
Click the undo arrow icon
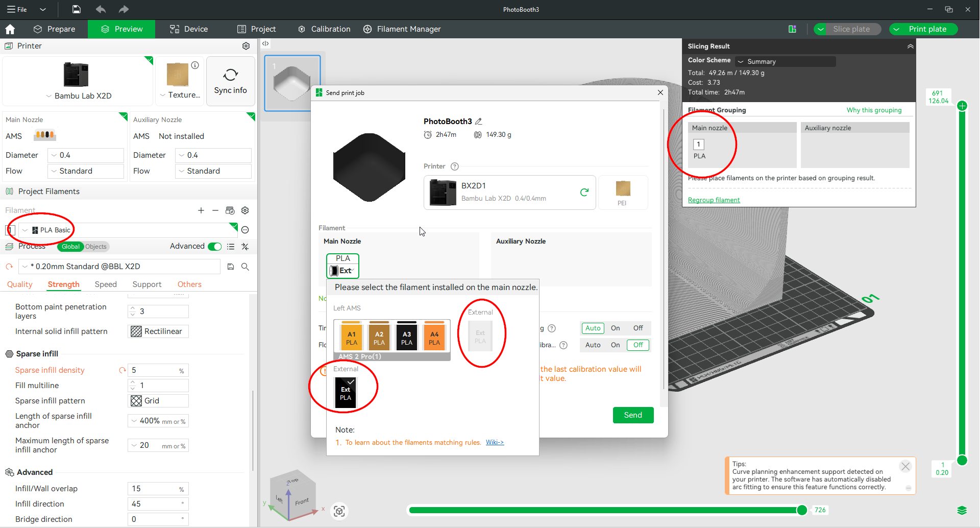[x=101, y=9]
